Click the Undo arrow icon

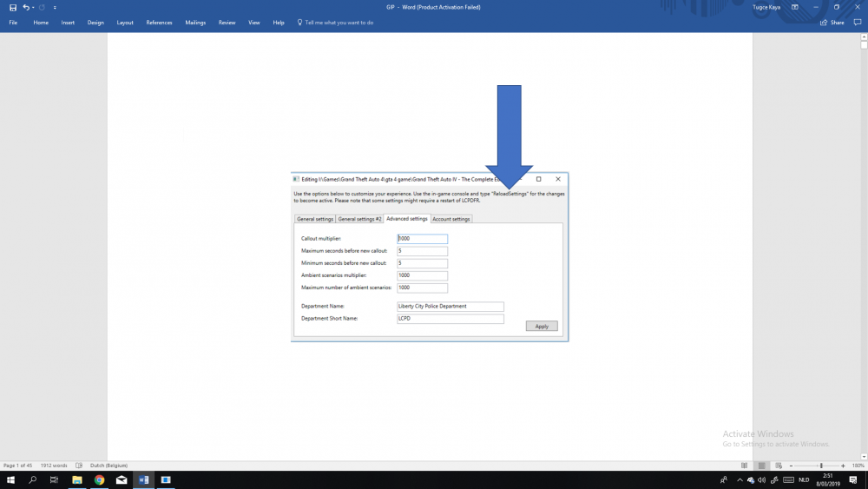tap(26, 7)
